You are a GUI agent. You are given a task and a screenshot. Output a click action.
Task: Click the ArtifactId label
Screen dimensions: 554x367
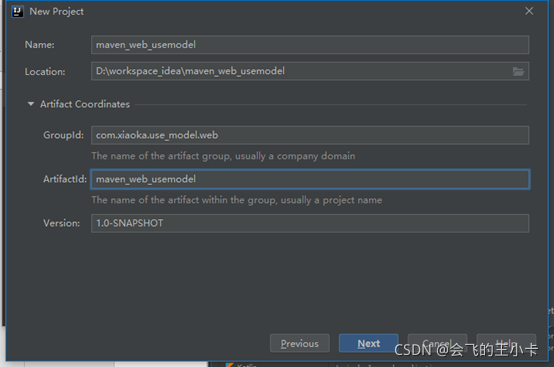click(x=65, y=179)
